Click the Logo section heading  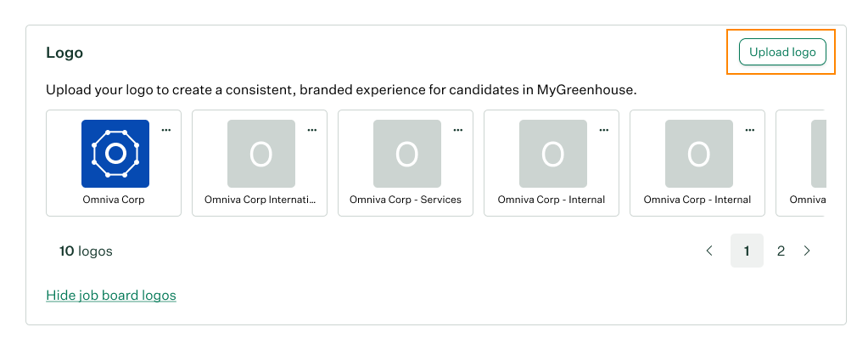(x=64, y=53)
